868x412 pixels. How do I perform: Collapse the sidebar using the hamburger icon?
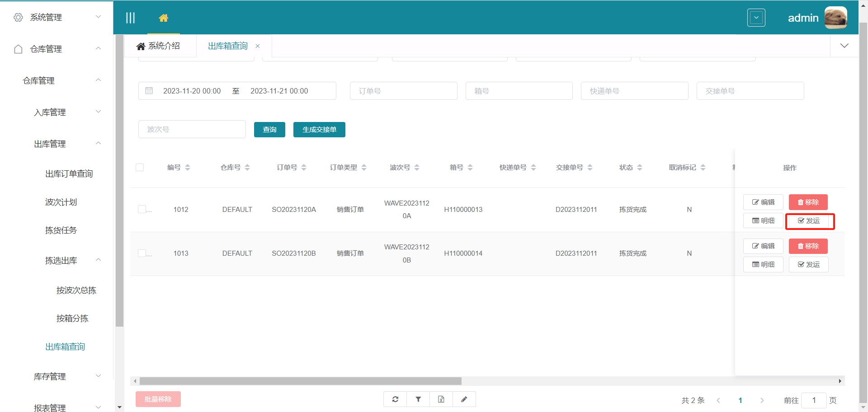coord(131,18)
